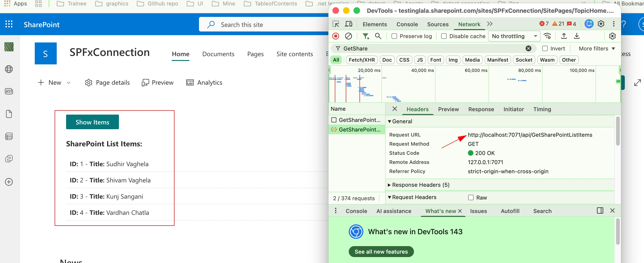Open Network panel settings gear
Viewport: 644px width, 263px height.
point(612,36)
